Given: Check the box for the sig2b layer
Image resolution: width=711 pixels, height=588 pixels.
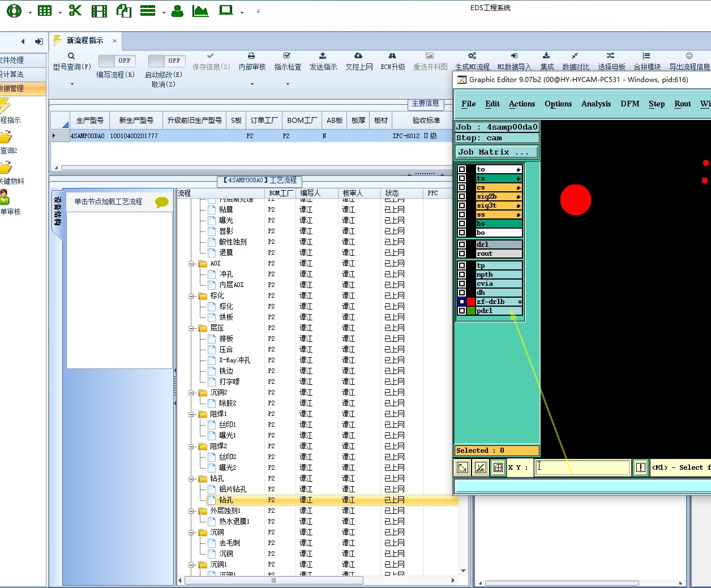Looking at the screenshot, I should tap(462, 196).
